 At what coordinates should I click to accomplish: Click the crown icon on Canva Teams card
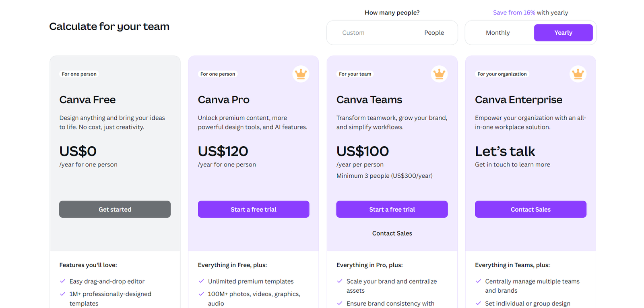click(439, 74)
